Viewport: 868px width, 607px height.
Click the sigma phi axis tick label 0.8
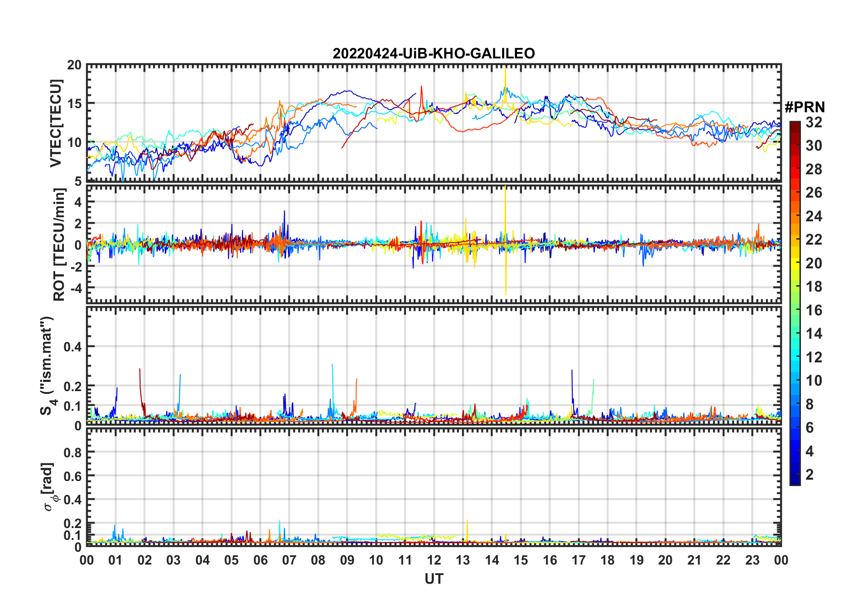tap(73, 452)
